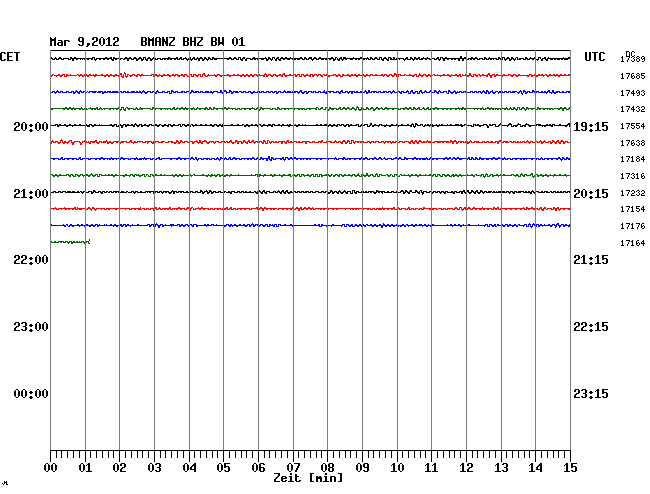Click the CET time label "00:00"
This screenshot has height=494, width=650.
click(31, 393)
